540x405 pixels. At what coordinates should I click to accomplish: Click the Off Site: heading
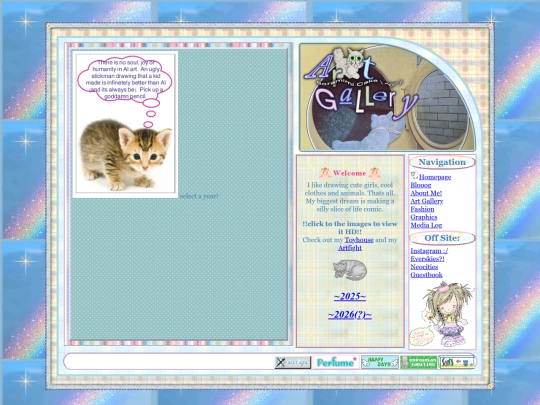tap(442, 238)
